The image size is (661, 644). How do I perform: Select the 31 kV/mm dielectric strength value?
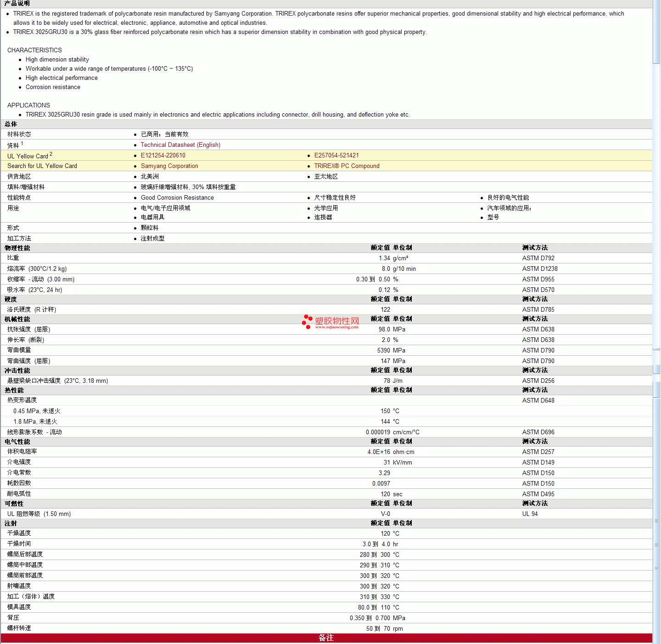pos(398,463)
